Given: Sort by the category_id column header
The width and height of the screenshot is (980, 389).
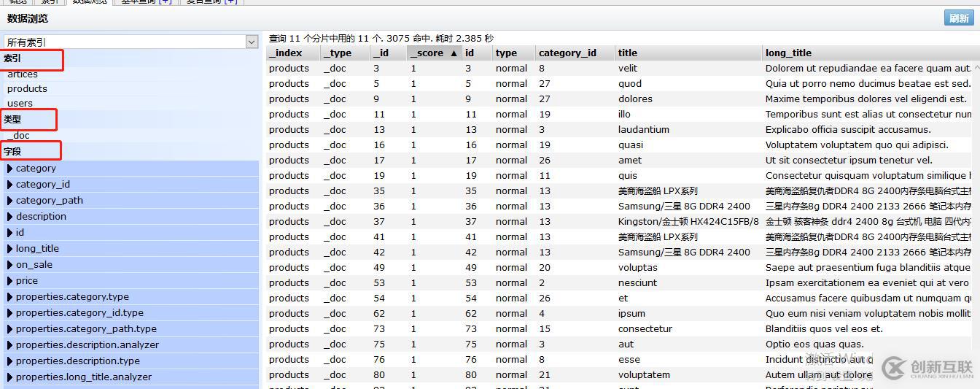Looking at the screenshot, I should (575, 53).
